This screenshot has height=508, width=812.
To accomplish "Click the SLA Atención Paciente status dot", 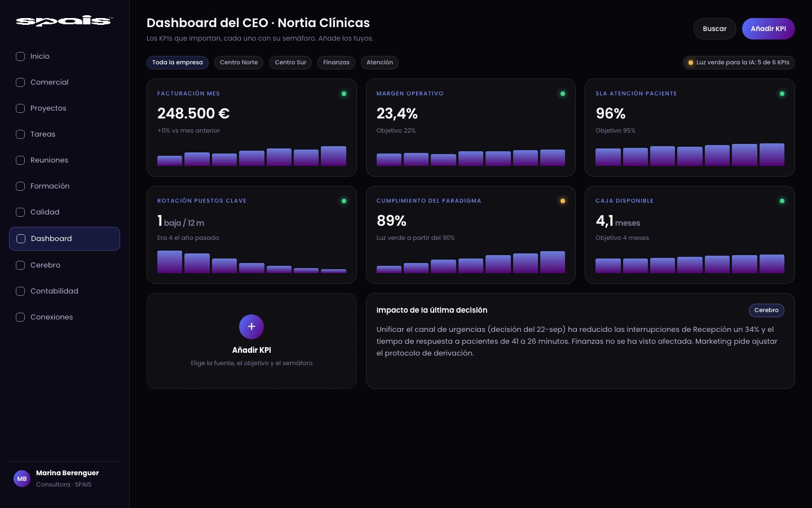I will (782, 94).
